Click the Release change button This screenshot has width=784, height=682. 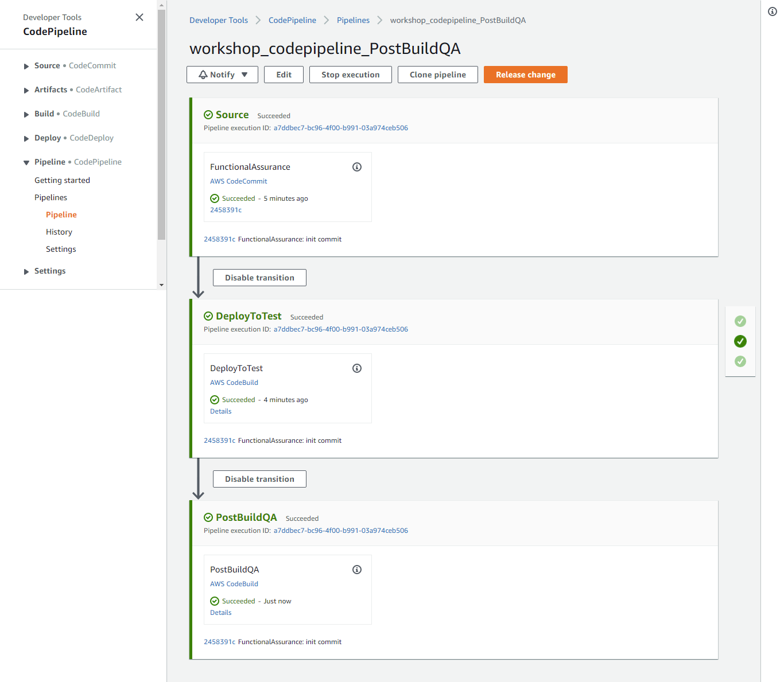tap(526, 75)
